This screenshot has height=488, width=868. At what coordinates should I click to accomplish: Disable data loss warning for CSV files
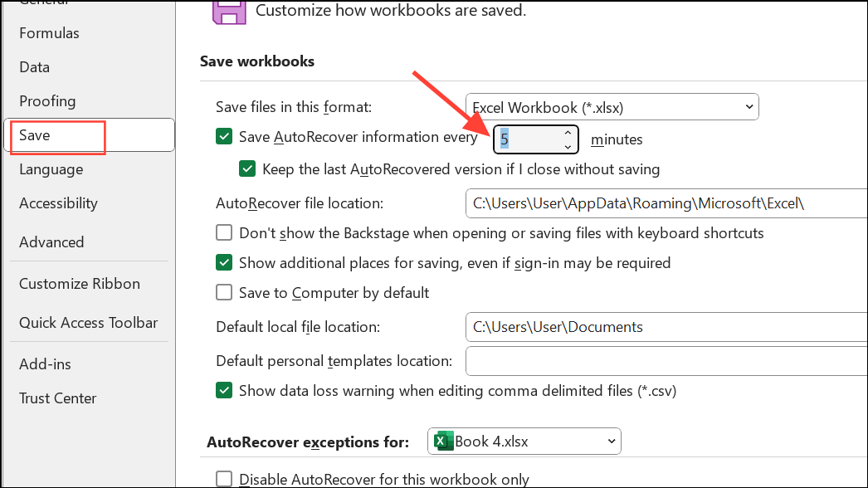(x=223, y=390)
